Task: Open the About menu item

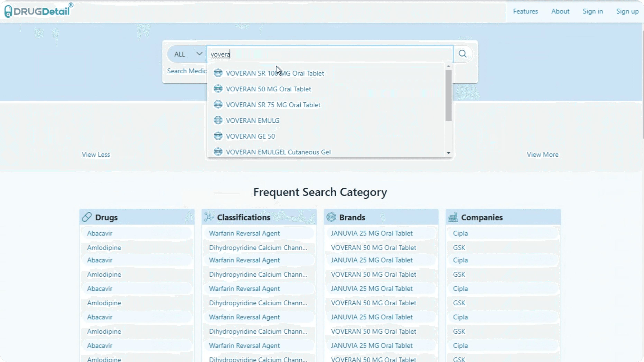Action: pos(560,11)
